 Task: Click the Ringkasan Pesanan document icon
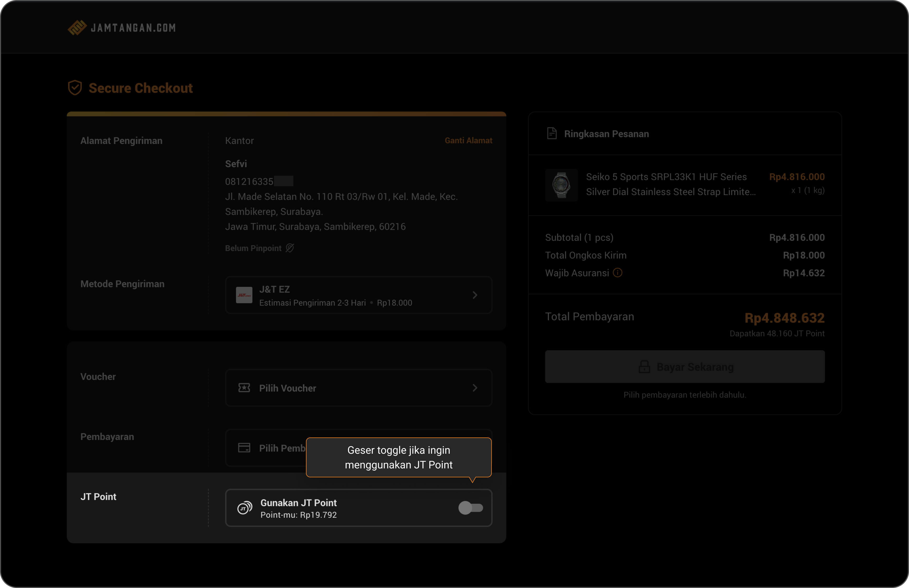click(552, 133)
